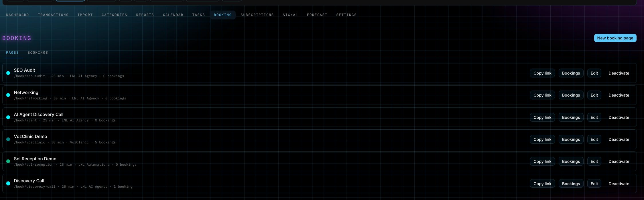
Task: View bookings for the SEO Audit page
Action: point(571,73)
